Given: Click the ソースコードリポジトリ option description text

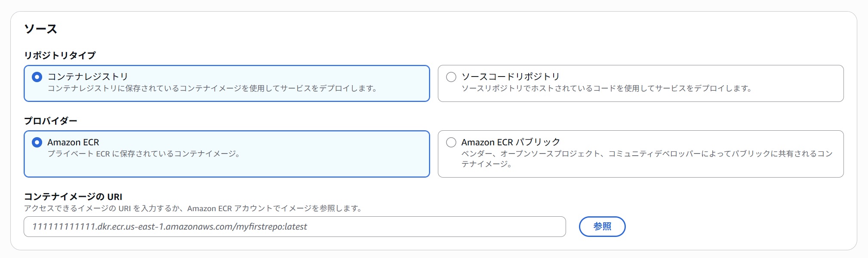Looking at the screenshot, I should pos(606,89).
